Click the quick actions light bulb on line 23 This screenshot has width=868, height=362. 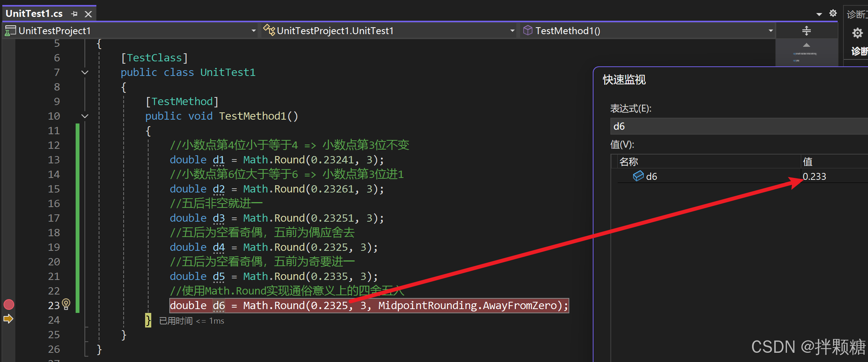coord(66,304)
